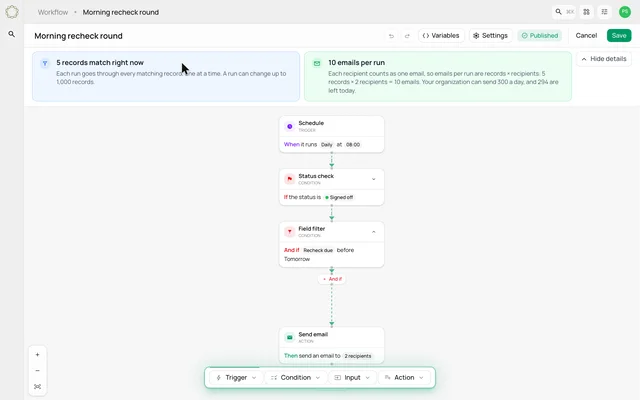Click the 10 emails per run heading
Screen dimensions: 640x400
click(356, 62)
